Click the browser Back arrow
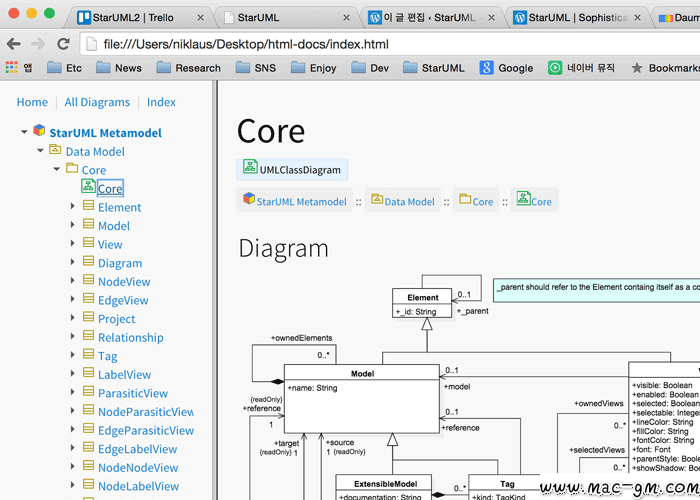This screenshot has width=700, height=500. tap(13, 44)
